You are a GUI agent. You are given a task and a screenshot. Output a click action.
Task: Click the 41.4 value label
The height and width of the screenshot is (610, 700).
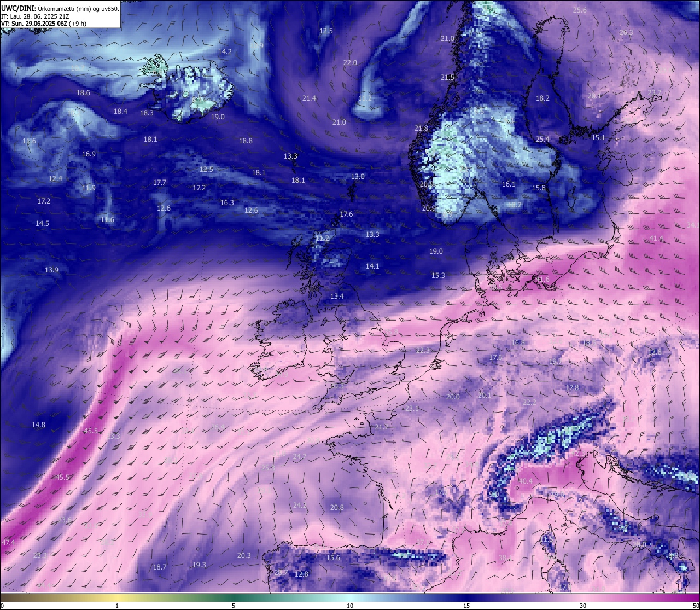(x=656, y=239)
